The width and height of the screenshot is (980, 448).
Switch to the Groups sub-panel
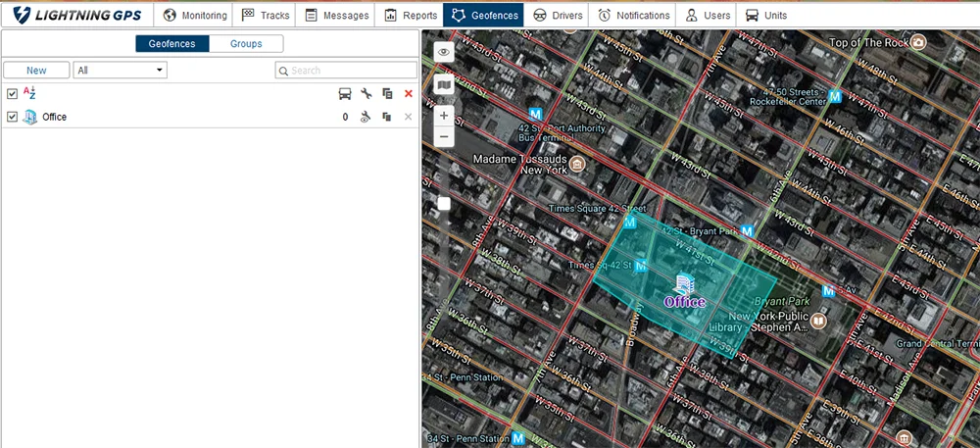246,44
